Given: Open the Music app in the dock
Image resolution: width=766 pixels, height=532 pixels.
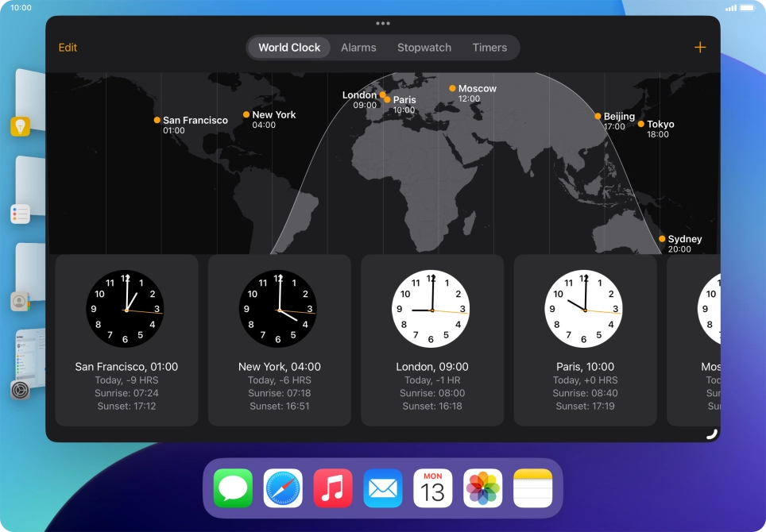Looking at the screenshot, I should [333, 488].
